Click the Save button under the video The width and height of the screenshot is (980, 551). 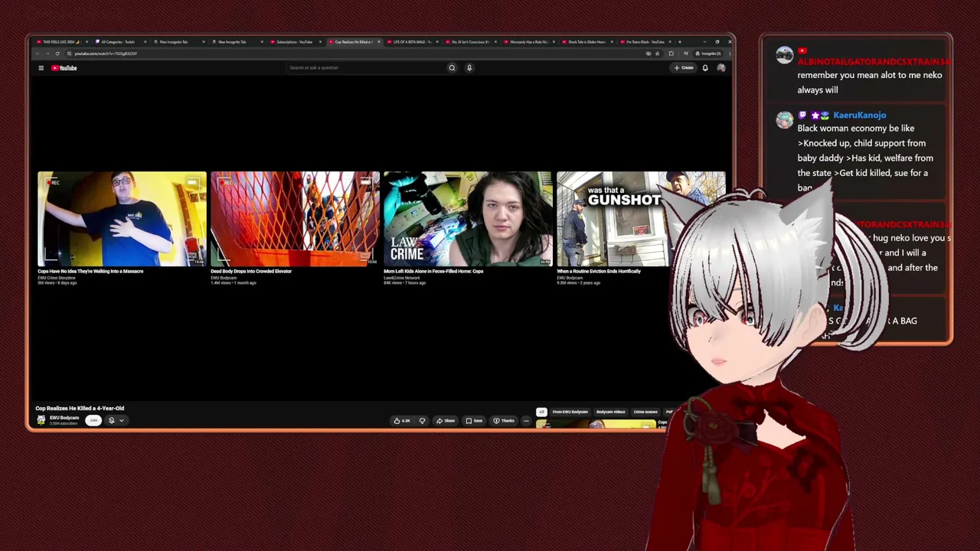click(475, 421)
